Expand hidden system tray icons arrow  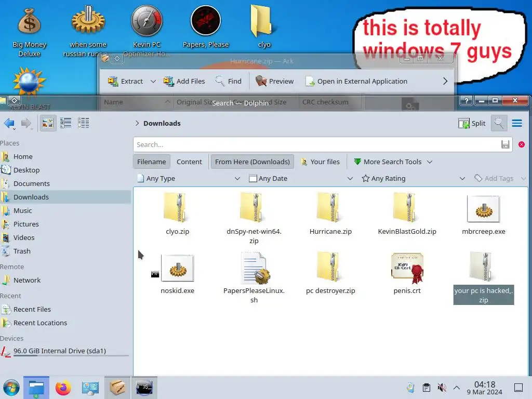456,388
